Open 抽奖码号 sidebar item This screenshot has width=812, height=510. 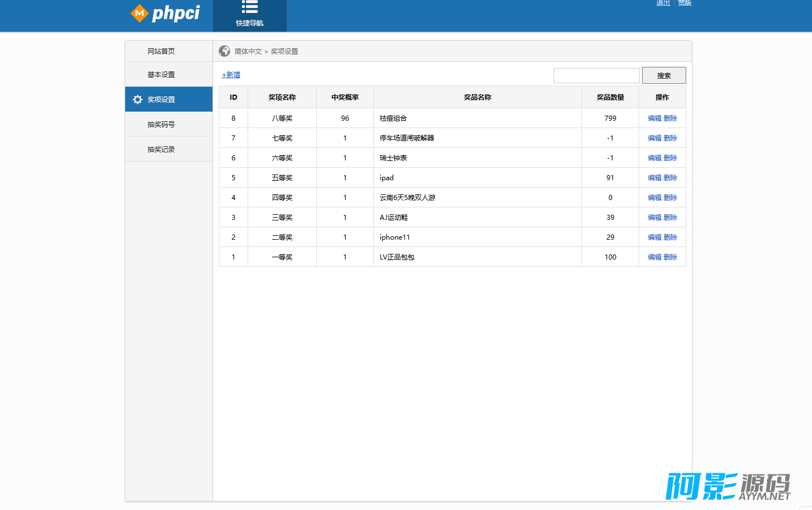(x=161, y=125)
